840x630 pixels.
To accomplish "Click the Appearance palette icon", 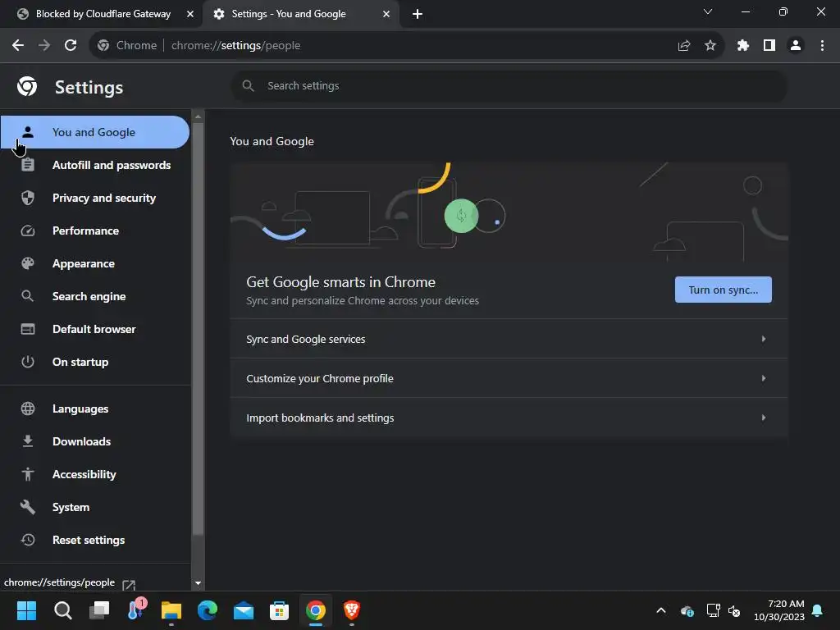I will coord(28,263).
